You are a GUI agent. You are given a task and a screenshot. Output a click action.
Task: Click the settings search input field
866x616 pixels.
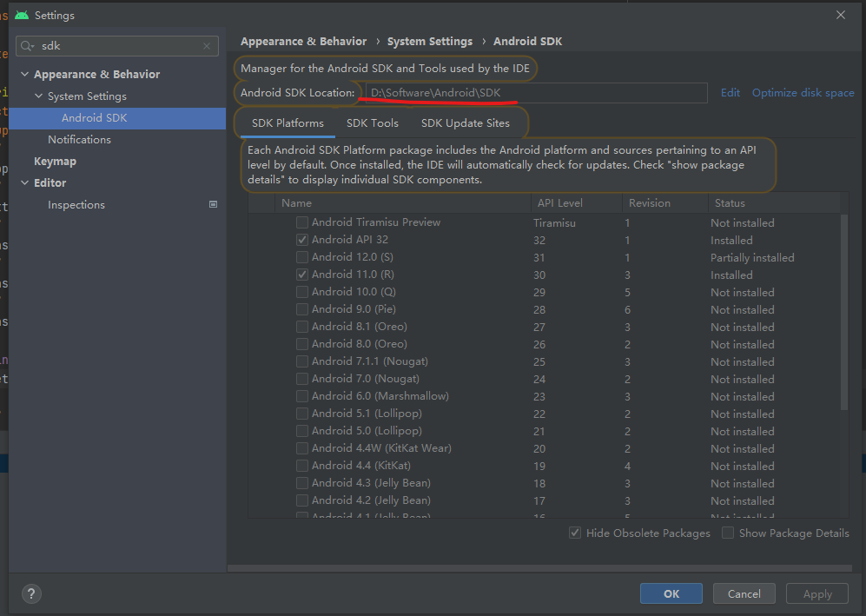pos(117,46)
